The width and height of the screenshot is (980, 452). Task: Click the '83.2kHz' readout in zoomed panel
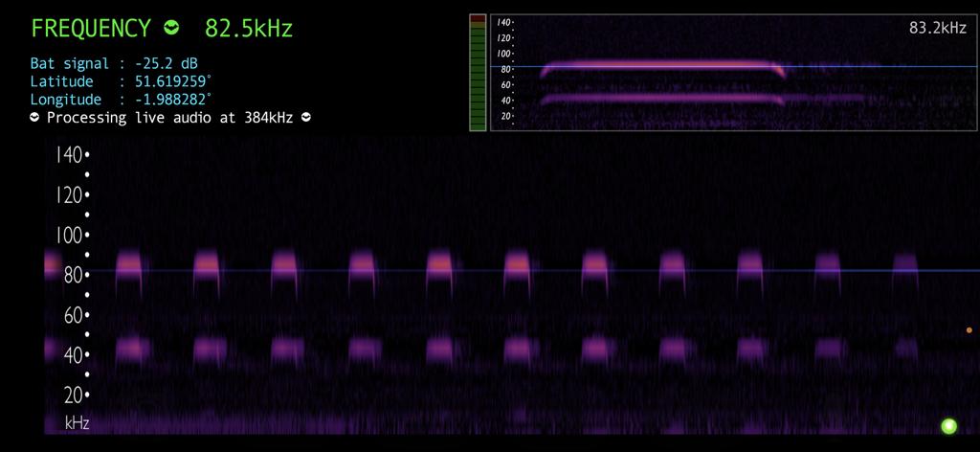click(x=938, y=28)
